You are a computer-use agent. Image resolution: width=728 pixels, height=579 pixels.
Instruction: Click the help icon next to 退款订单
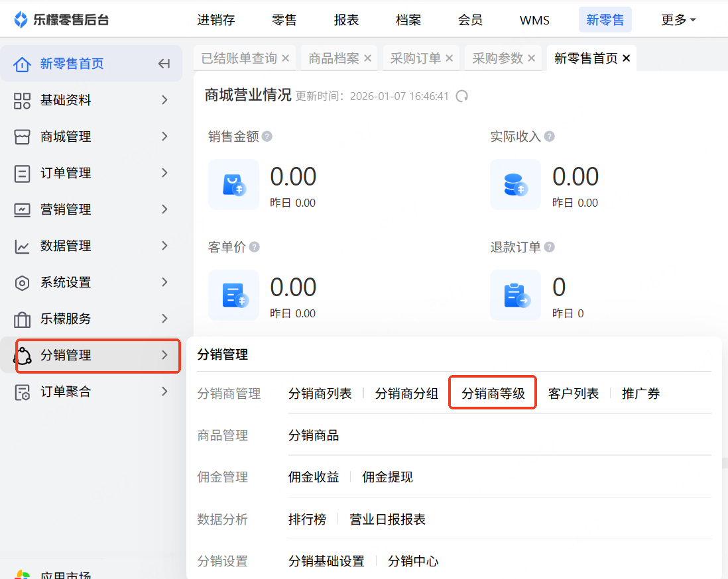[x=549, y=247]
